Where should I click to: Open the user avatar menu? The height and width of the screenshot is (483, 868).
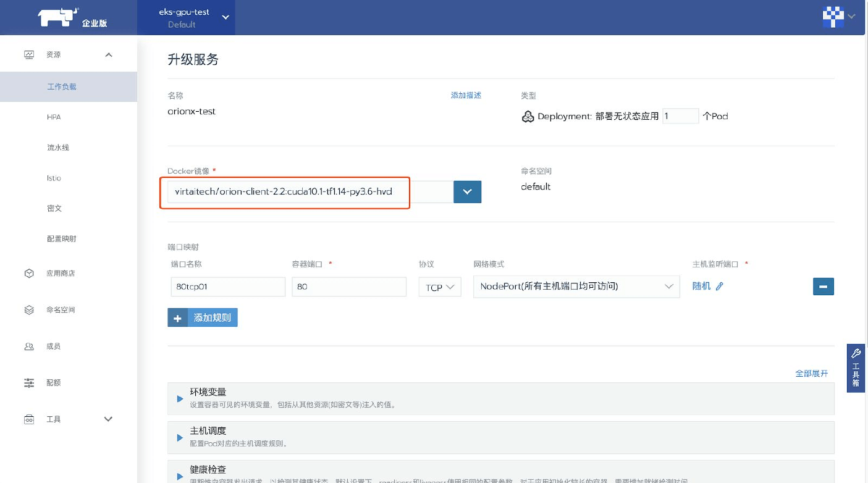838,17
